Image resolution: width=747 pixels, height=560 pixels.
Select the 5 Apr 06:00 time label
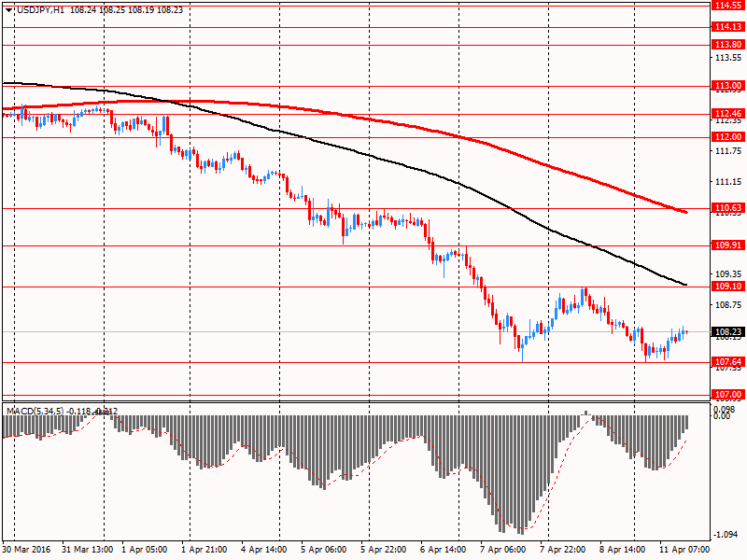(324, 550)
